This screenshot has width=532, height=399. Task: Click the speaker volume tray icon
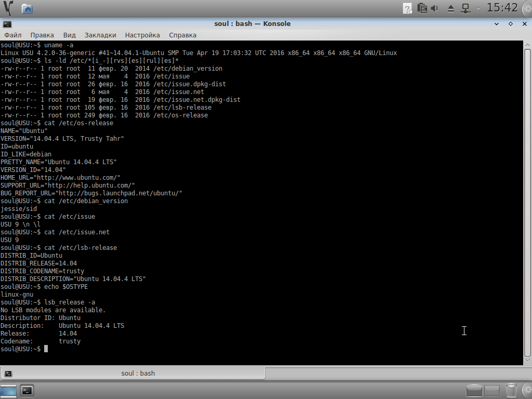435,8
